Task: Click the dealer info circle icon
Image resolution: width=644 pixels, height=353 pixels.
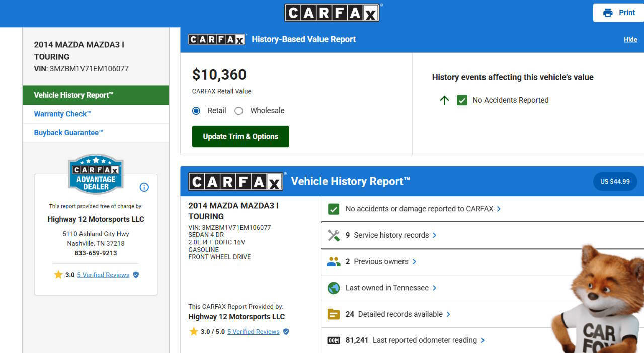Action: pos(144,187)
